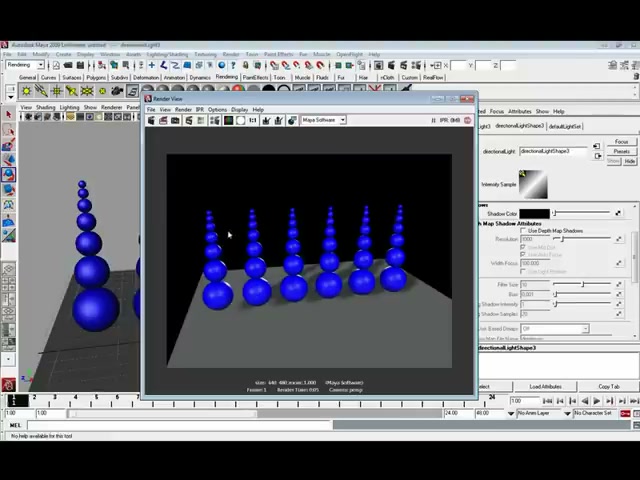The height and width of the screenshot is (480, 640).
Task: Select the defaultLightSet tab
Action: click(565, 127)
